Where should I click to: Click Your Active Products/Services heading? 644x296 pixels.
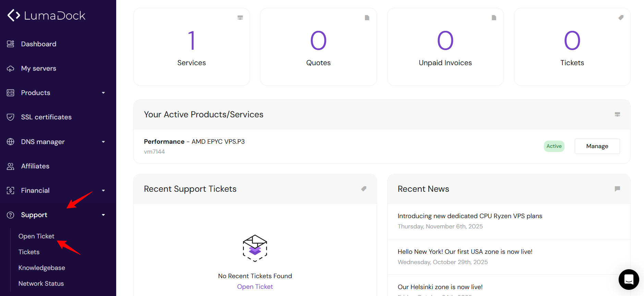[204, 114]
